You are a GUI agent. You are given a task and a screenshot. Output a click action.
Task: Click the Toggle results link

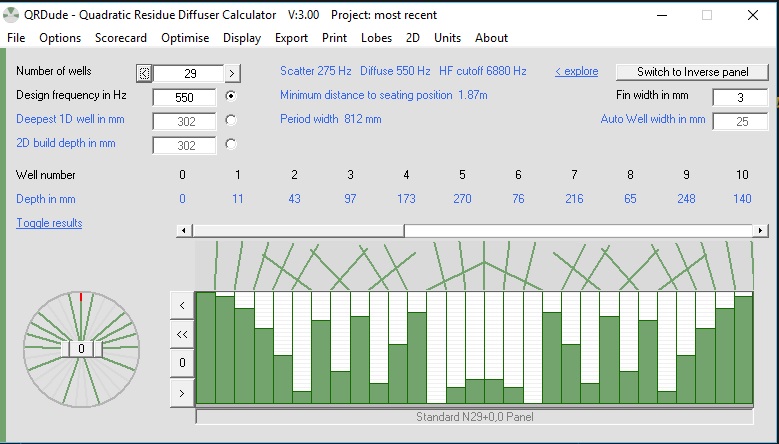coord(49,223)
